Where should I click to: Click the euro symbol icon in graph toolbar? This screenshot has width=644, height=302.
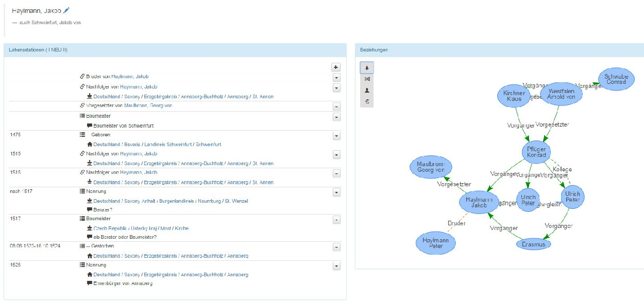(367, 101)
